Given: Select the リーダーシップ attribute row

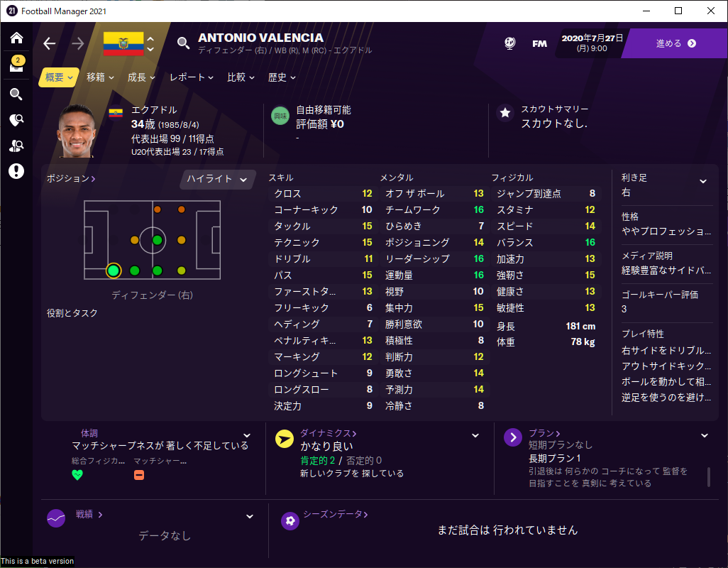Looking at the screenshot, I should coord(434,258).
